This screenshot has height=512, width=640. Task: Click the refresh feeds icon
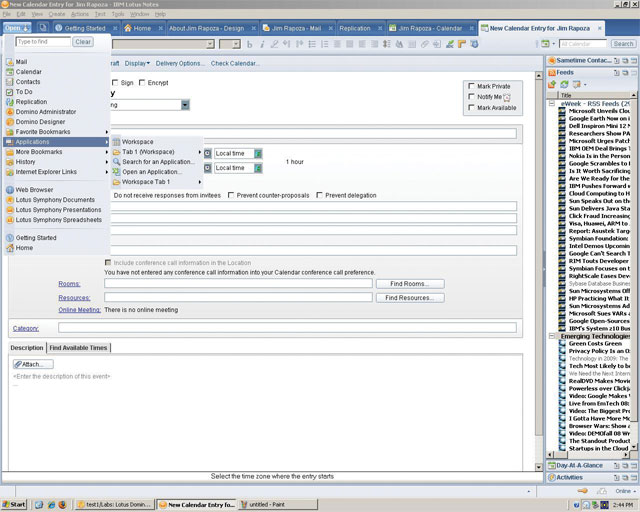(x=564, y=85)
